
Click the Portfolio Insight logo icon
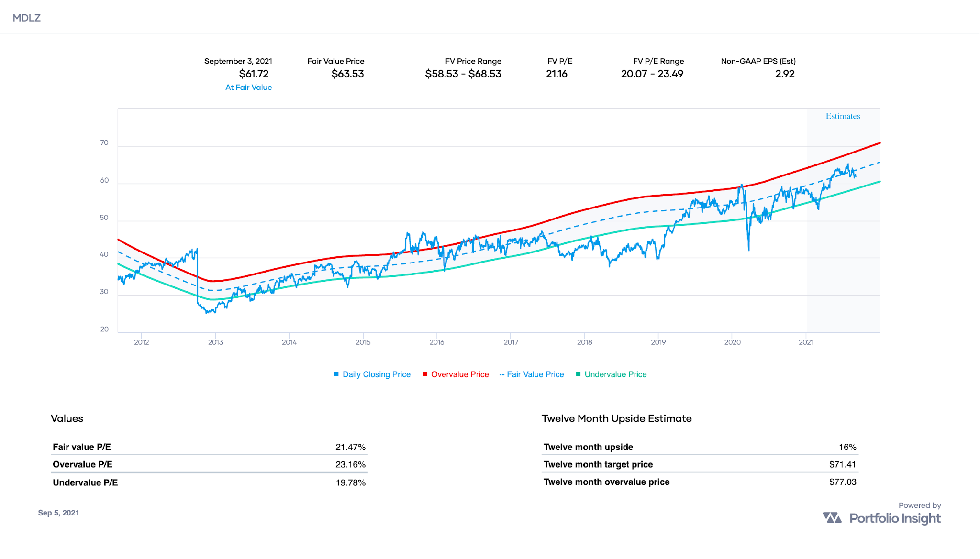[x=832, y=518]
